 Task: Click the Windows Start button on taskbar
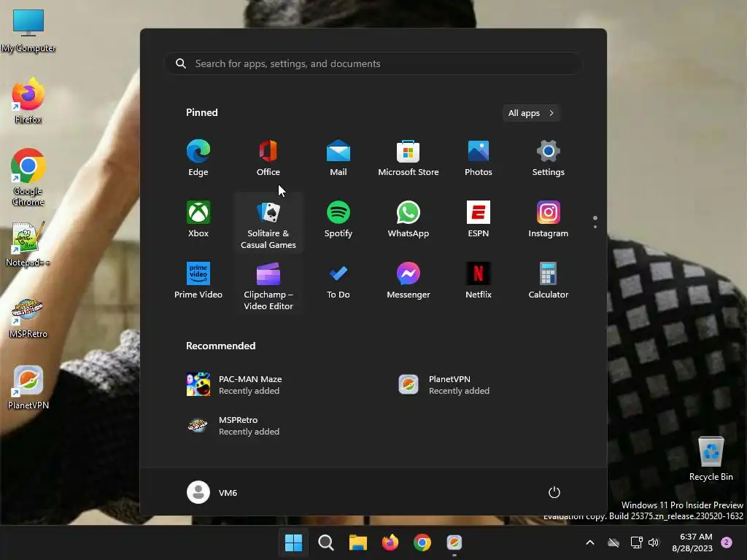(x=293, y=542)
